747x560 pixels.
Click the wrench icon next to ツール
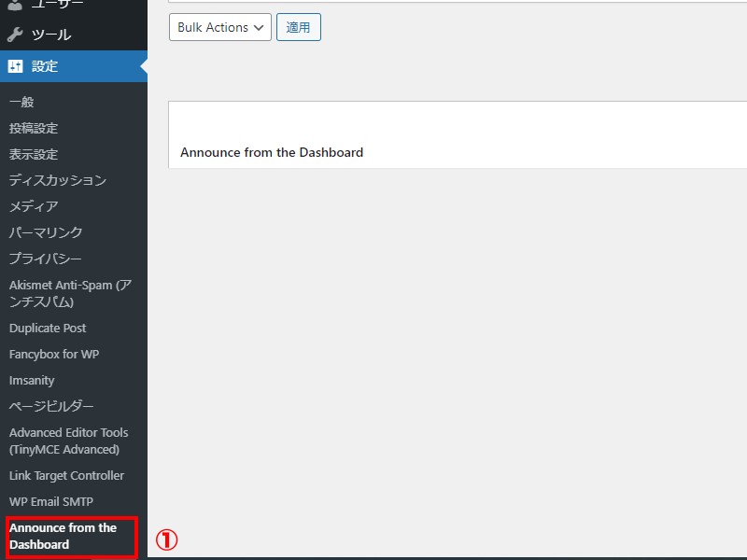click(x=15, y=35)
